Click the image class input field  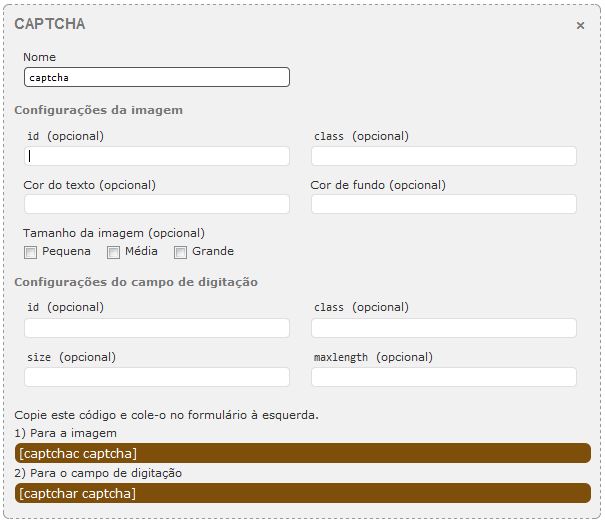coord(444,156)
